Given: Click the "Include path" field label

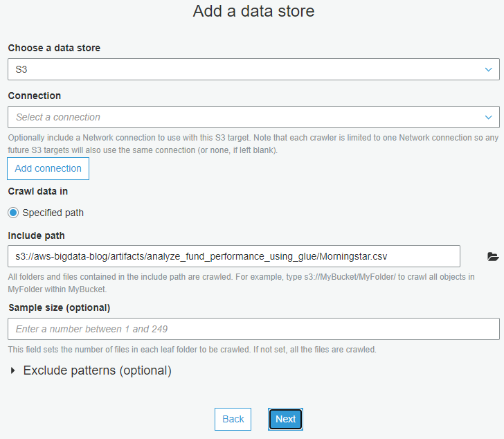Looking at the screenshot, I should [36, 236].
